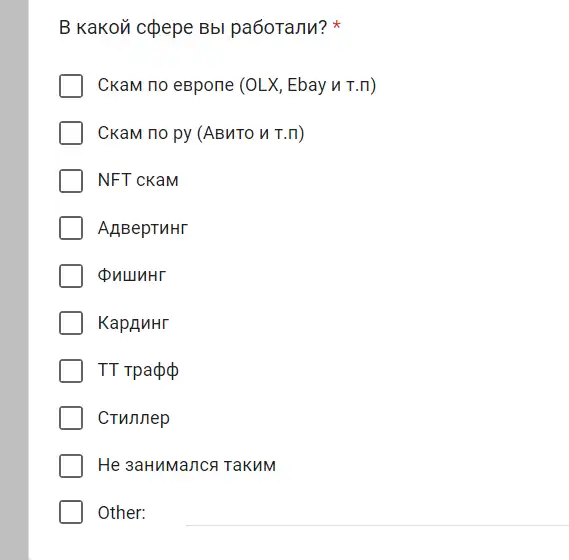Click the 'Скам по европе (OLX, Ebay и т.п)' label text
Viewport: 569px width, 560px height.
point(237,86)
